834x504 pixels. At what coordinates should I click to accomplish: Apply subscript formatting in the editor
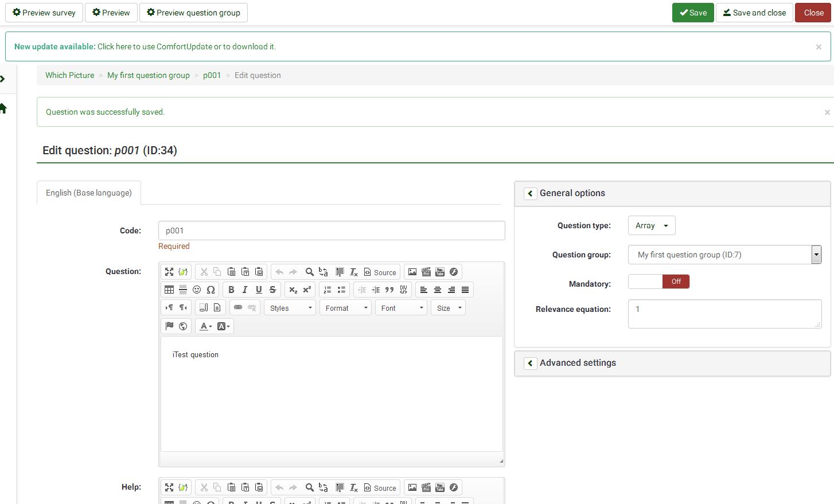click(293, 290)
